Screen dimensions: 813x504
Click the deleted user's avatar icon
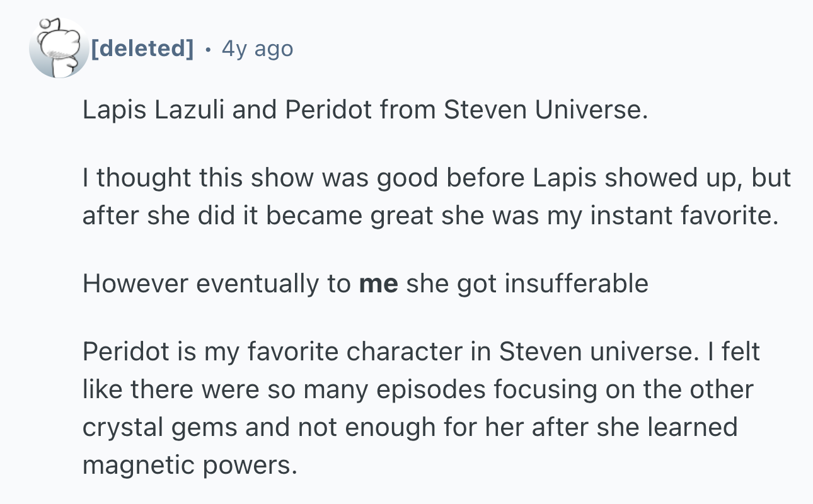pos(59,48)
